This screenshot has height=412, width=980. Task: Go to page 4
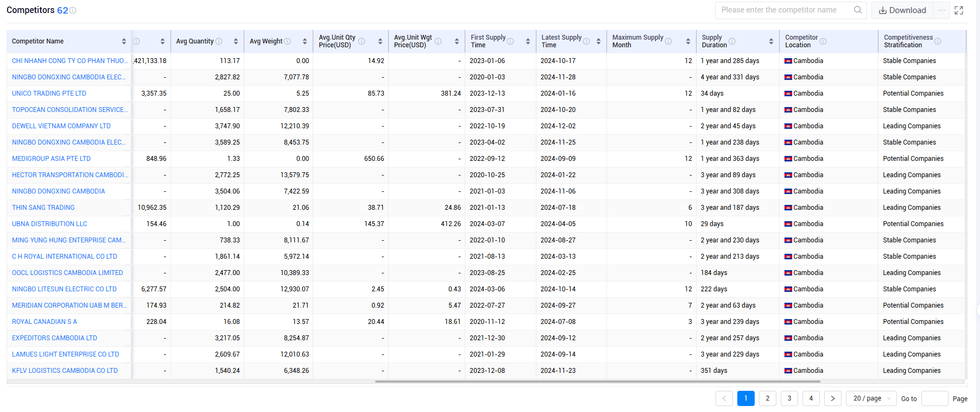point(811,398)
